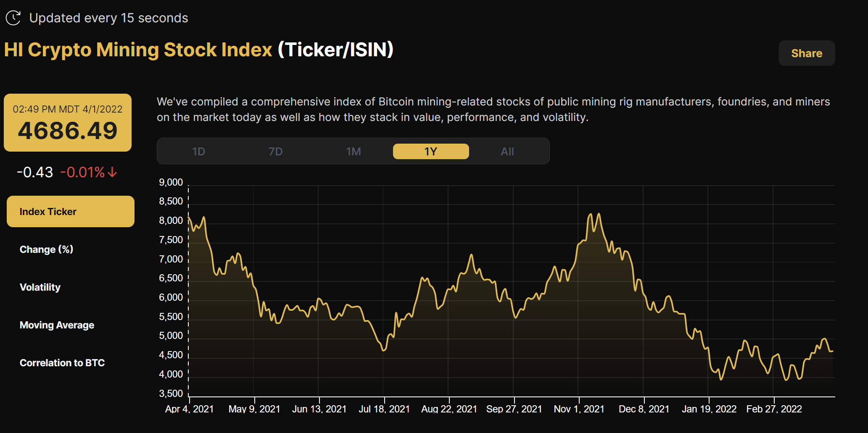Click the Nov 1, 2021 axis label
The height and width of the screenshot is (433, 868).
click(579, 409)
